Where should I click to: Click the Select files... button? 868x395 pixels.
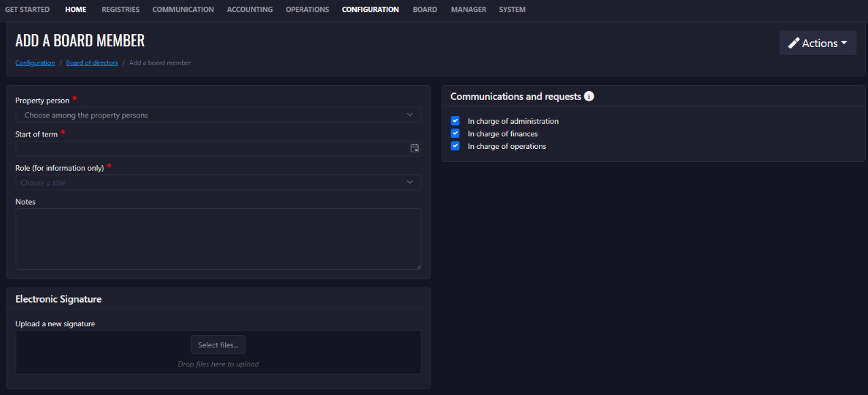(x=218, y=345)
